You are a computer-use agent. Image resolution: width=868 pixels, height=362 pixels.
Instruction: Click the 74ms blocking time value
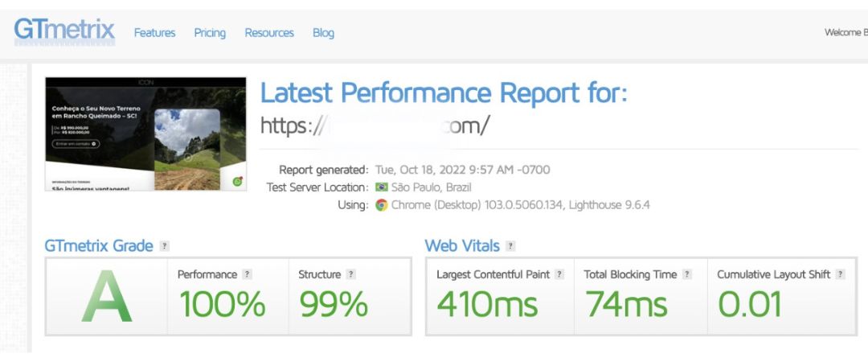626,304
